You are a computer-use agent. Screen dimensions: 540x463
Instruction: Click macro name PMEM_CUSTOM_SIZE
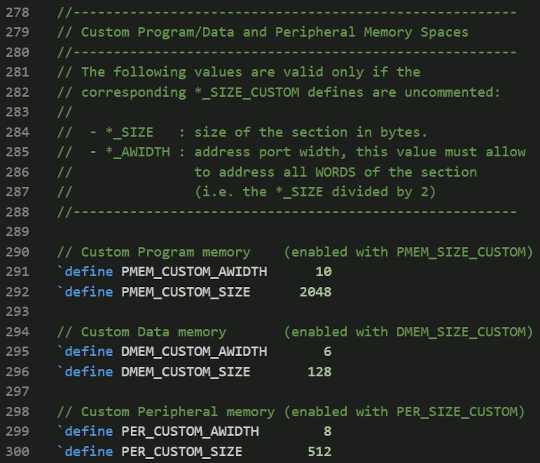tap(186, 292)
